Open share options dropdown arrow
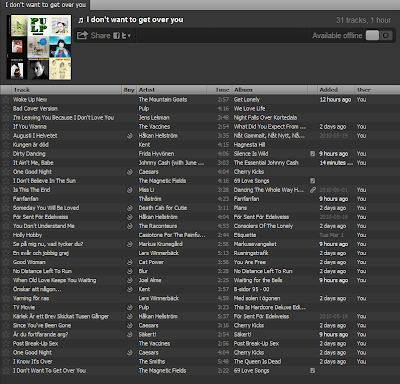The height and width of the screenshot is (384, 400). (129, 36)
